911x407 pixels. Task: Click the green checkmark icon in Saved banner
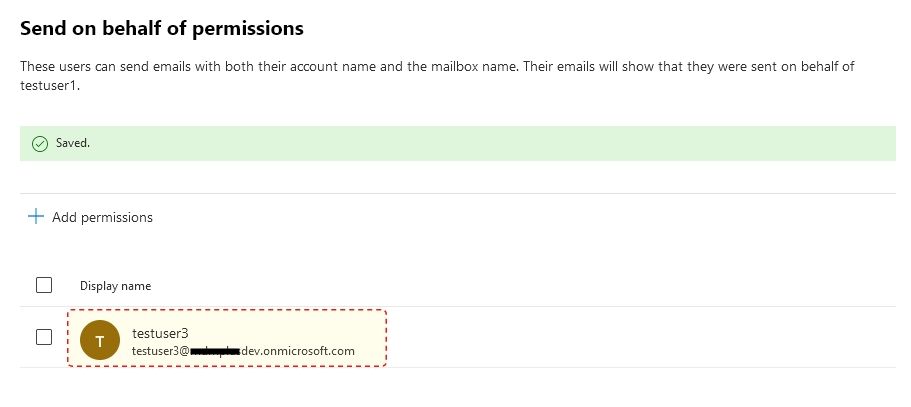click(x=40, y=144)
